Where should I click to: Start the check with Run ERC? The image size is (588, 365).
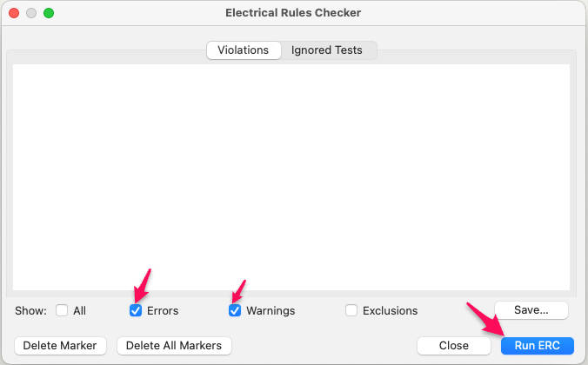click(537, 345)
